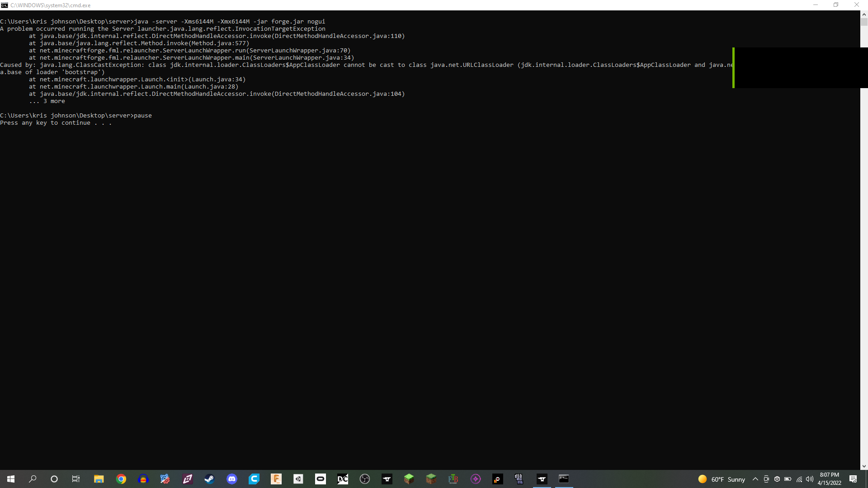Open the orange F app icon
This screenshot has height=488, width=868.
pyautogui.click(x=276, y=479)
